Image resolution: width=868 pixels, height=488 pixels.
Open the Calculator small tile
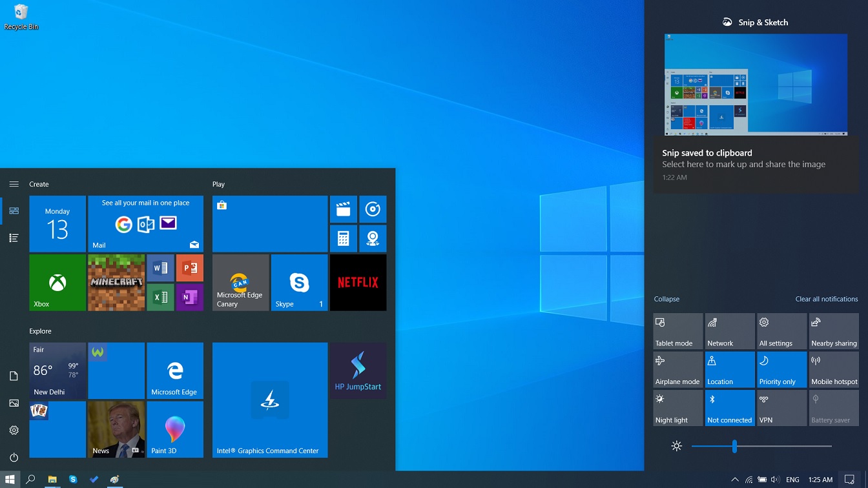[x=343, y=239]
